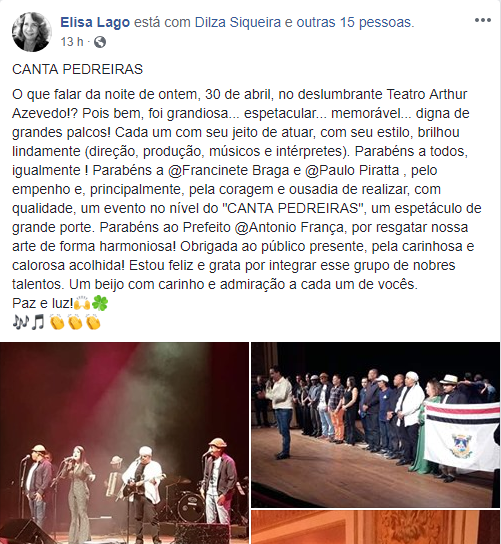Screen dimensions: 501x544
Task: Click the @Paulo Piratta mention
Action: point(351,170)
